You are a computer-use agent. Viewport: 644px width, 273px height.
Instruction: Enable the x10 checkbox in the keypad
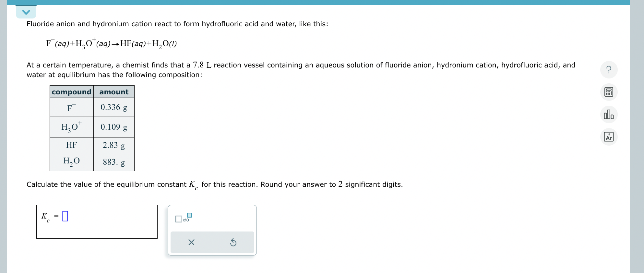[x=178, y=219]
